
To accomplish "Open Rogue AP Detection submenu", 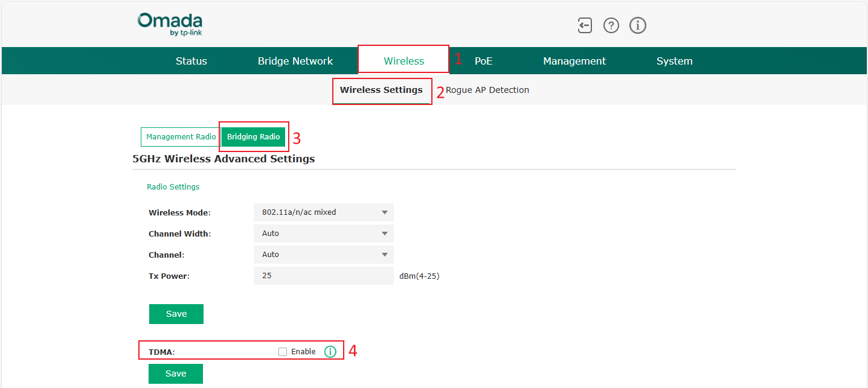I will (487, 90).
